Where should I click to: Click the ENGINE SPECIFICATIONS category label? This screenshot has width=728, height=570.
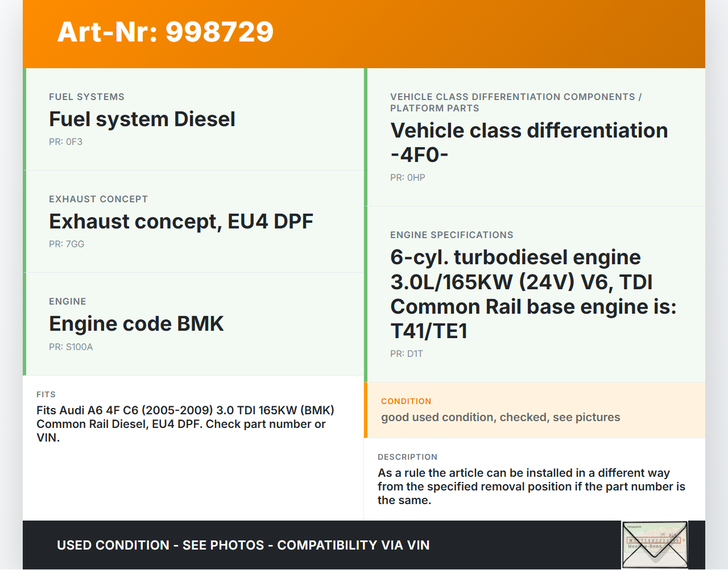451,235
